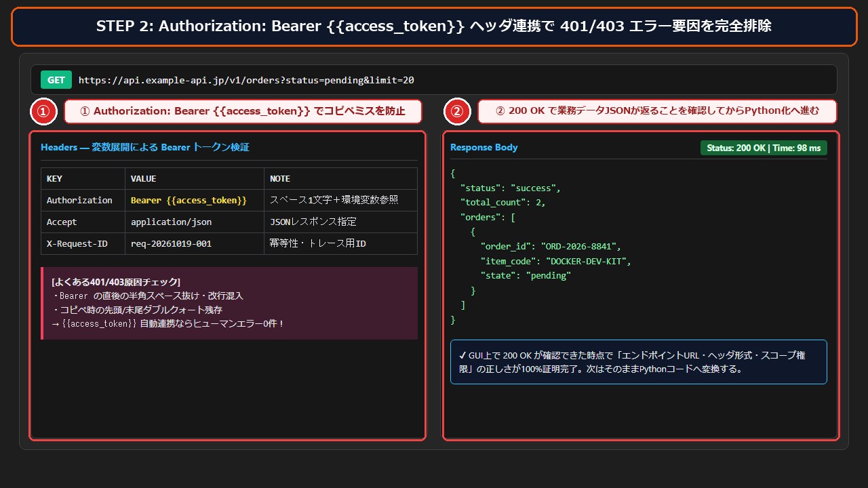The width and height of the screenshot is (868, 488).
Task: Click the "item_code": "DOCKER-DEV-KIT" line
Action: click(556, 261)
